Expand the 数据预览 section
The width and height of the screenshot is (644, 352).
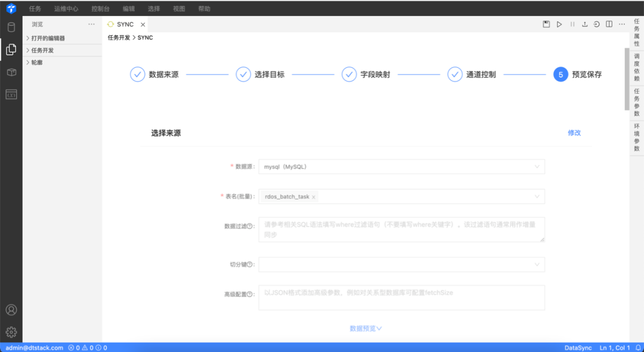pos(366,329)
